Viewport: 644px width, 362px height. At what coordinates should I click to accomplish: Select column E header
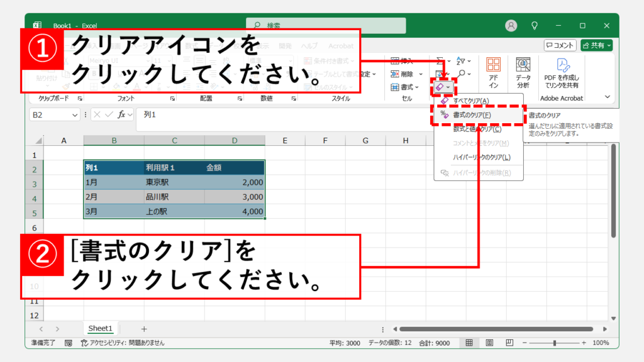[x=285, y=141]
